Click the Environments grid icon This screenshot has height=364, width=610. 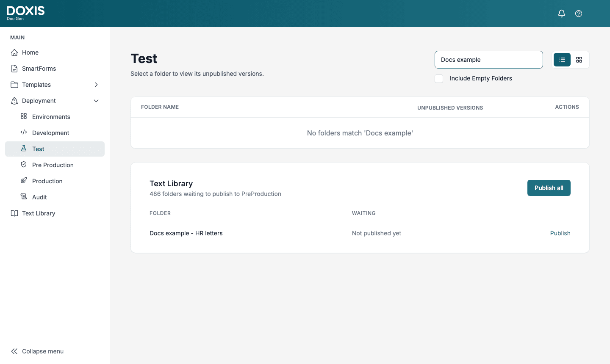coord(24,116)
